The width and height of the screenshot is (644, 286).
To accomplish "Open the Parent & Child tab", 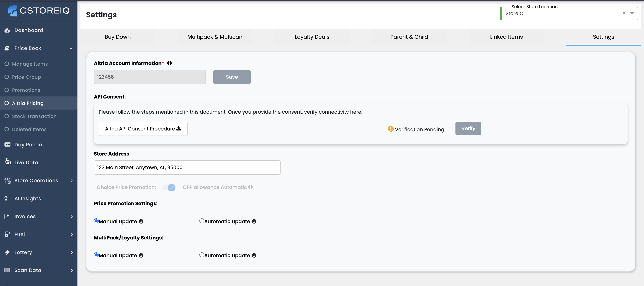I will 409,37.
